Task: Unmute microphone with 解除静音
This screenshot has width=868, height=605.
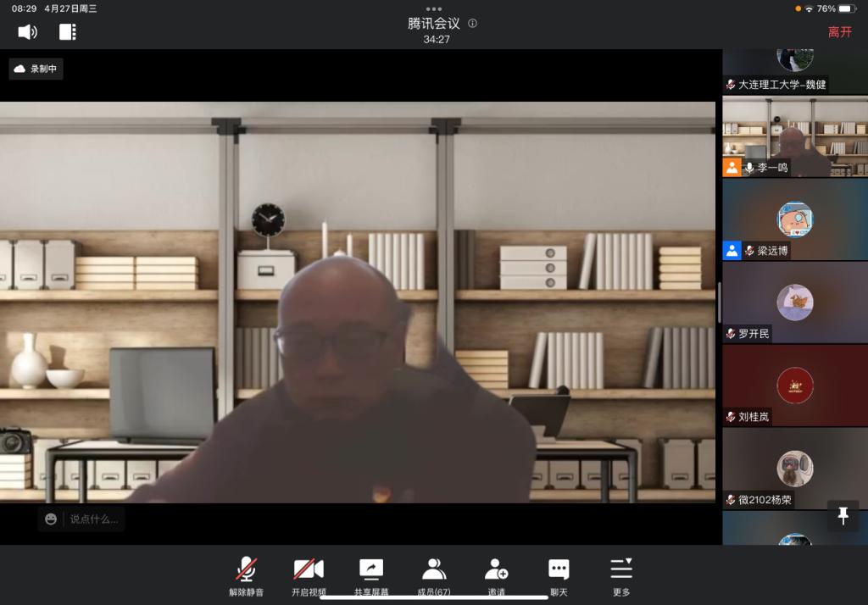Action: click(247, 576)
